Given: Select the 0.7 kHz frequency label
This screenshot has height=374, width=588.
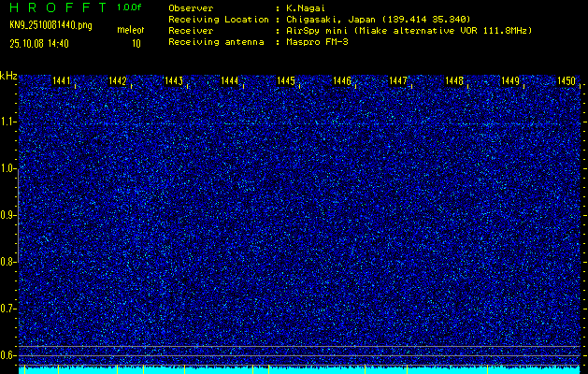Looking at the screenshot, I should 9,308.
